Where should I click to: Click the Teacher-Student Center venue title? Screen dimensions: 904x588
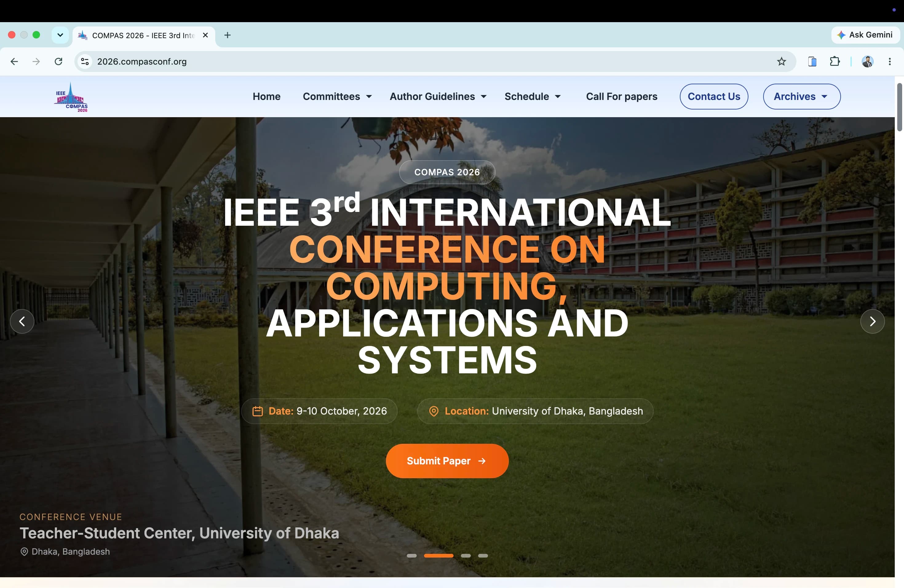(x=179, y=533)
